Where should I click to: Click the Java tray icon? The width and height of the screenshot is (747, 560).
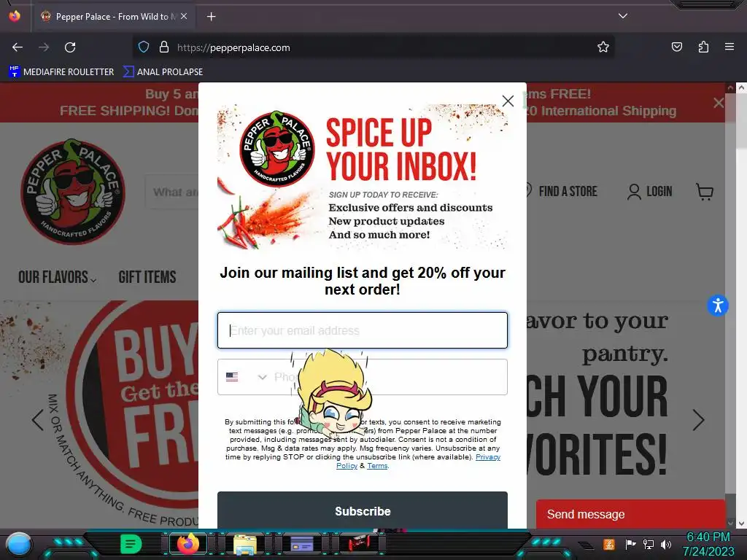(x=609, y=544)
